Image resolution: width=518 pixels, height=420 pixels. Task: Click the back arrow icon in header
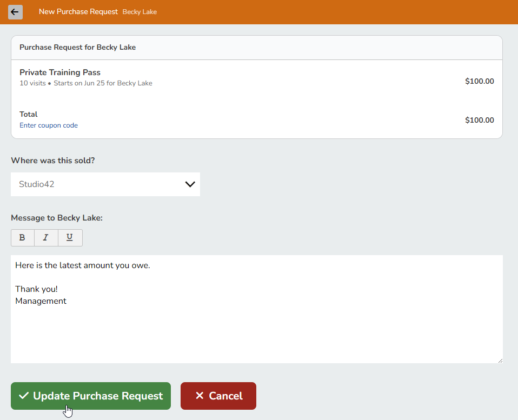15,12
